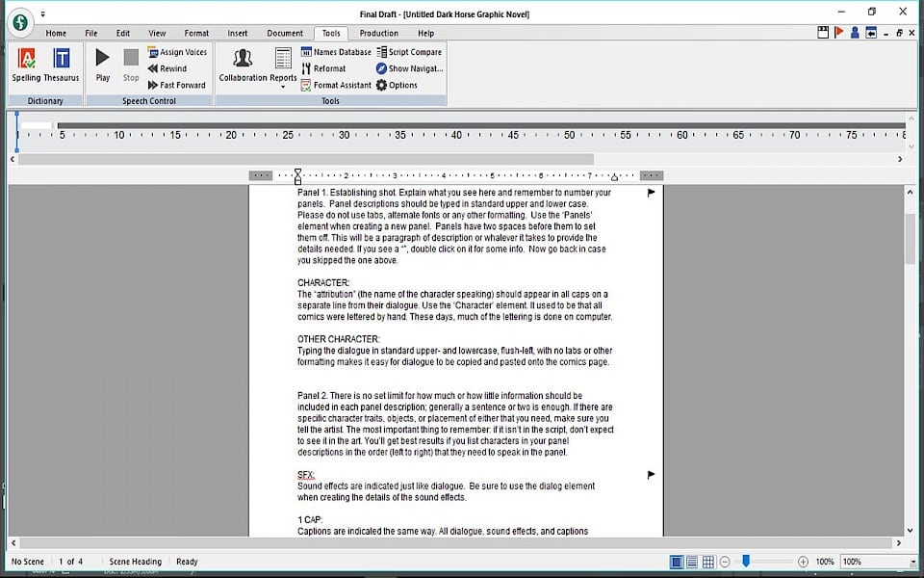Close the inner document window
The height and width of the screenshot is (578, 924).
click(913, 33)
